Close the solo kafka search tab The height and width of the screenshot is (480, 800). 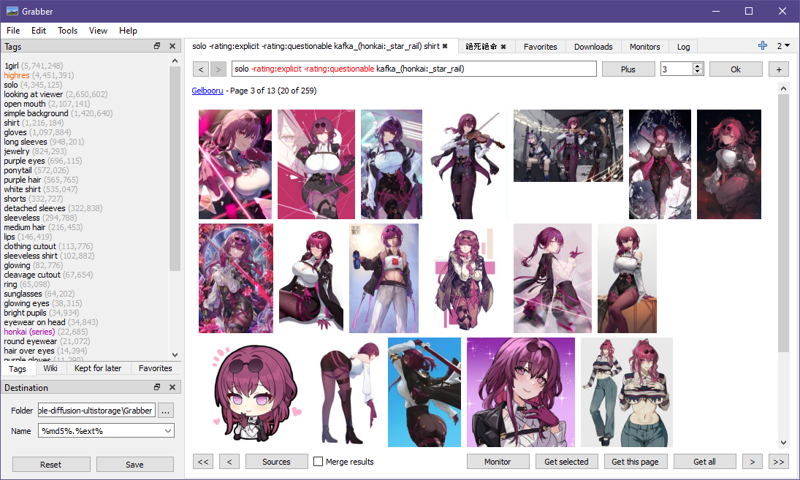tap(445, 46)
